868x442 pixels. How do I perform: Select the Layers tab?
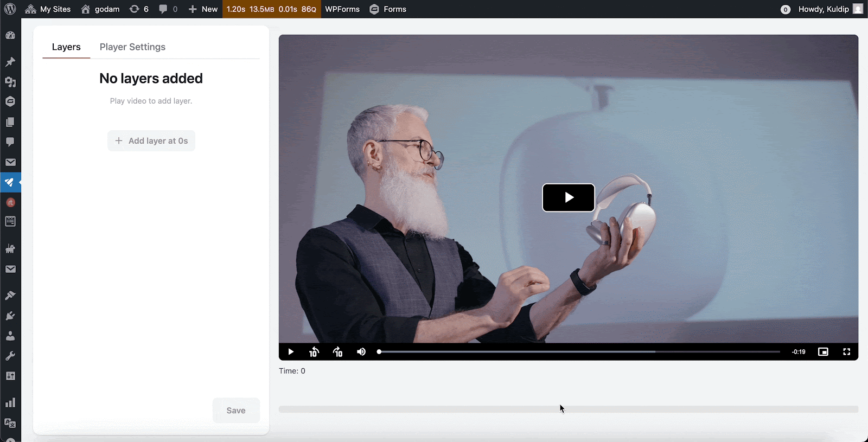66,47
